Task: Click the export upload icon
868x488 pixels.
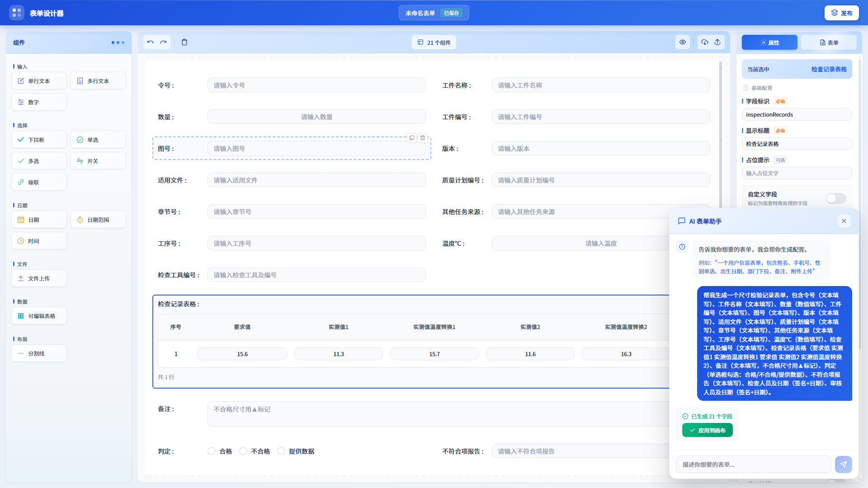Action: click(x=717, y=42)
